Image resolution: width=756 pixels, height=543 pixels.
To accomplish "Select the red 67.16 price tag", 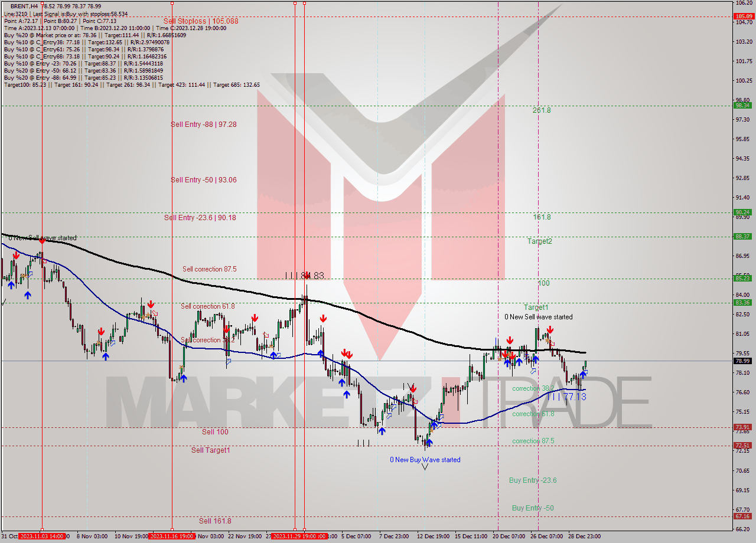I will (742, 516).
